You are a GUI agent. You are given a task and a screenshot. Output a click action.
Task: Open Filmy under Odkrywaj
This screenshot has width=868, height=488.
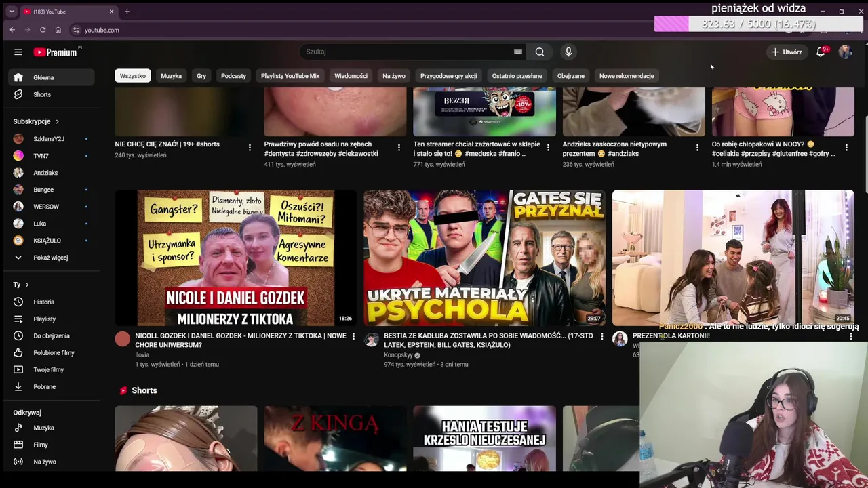click(52, 445)
